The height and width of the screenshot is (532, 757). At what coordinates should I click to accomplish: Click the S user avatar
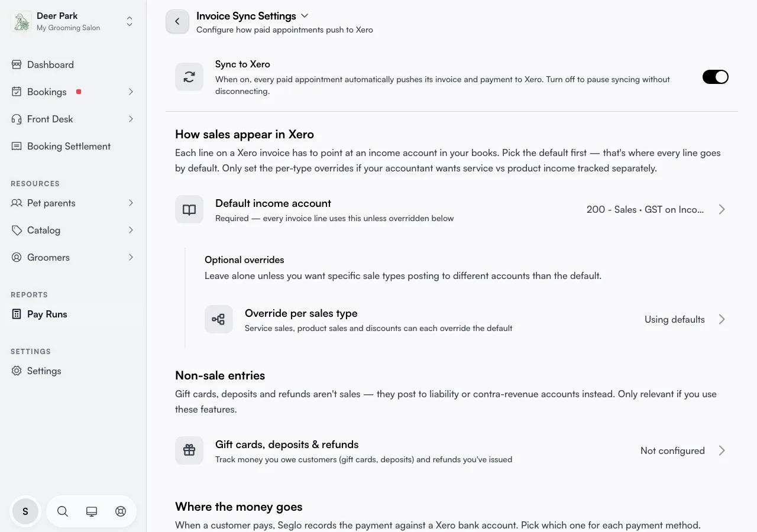25,511
